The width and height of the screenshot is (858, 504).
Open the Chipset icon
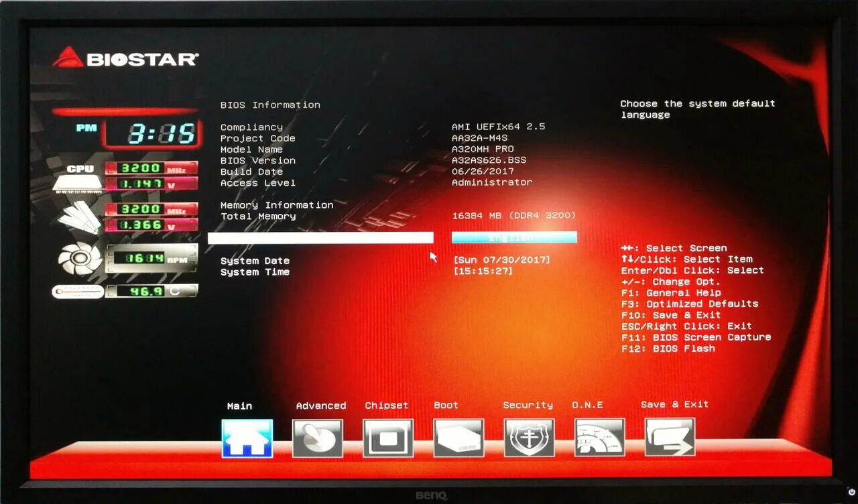[388, 438]
